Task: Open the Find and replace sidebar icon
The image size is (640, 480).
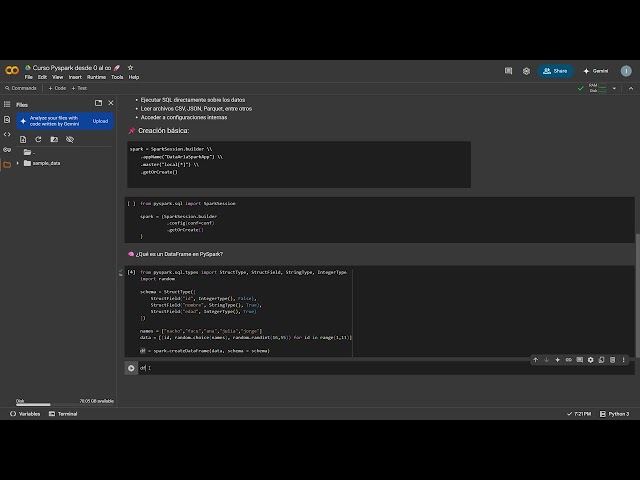Action: 7,120
